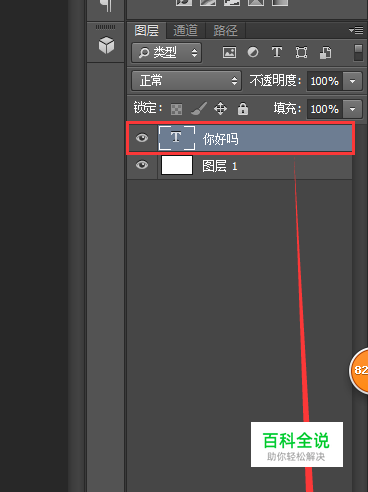Filter for shape layers icon
This screenshot has height=492, width=368.
click(301, 53)
